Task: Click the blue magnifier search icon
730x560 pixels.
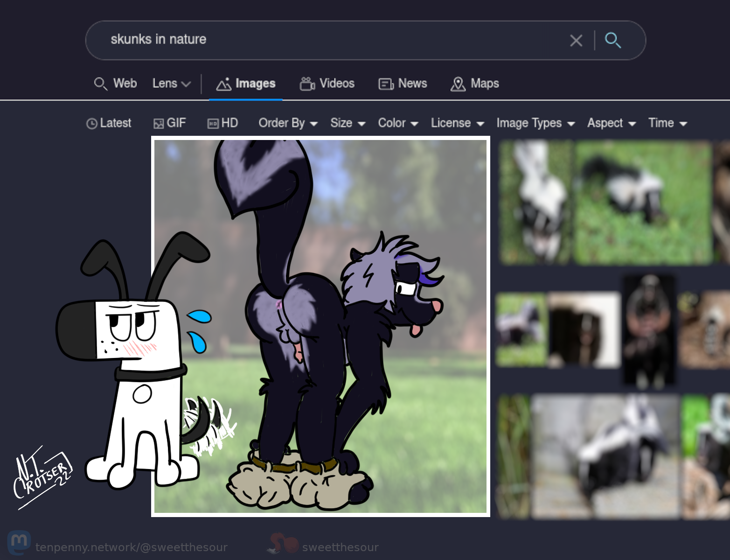Action: click(612, 41)
